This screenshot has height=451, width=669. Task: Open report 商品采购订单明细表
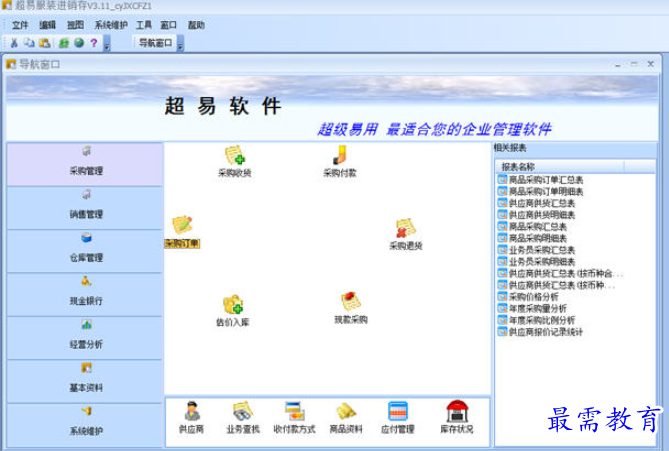click(541, 192)
